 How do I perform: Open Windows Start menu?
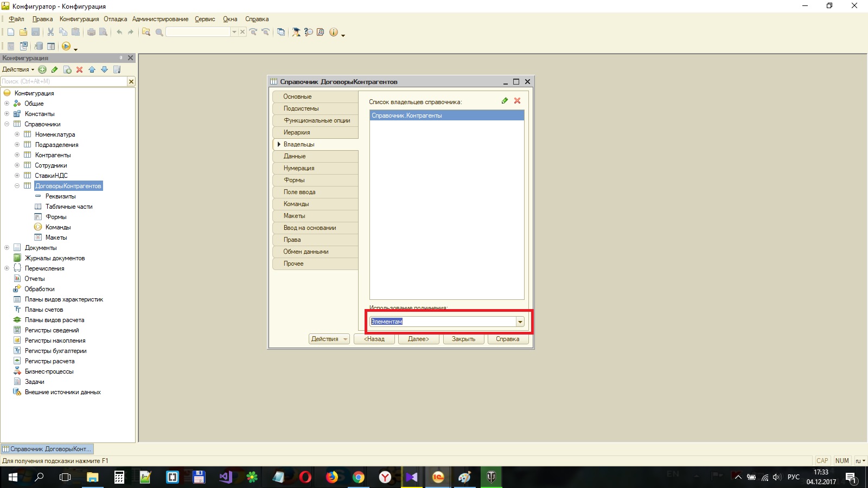point(13,477)
